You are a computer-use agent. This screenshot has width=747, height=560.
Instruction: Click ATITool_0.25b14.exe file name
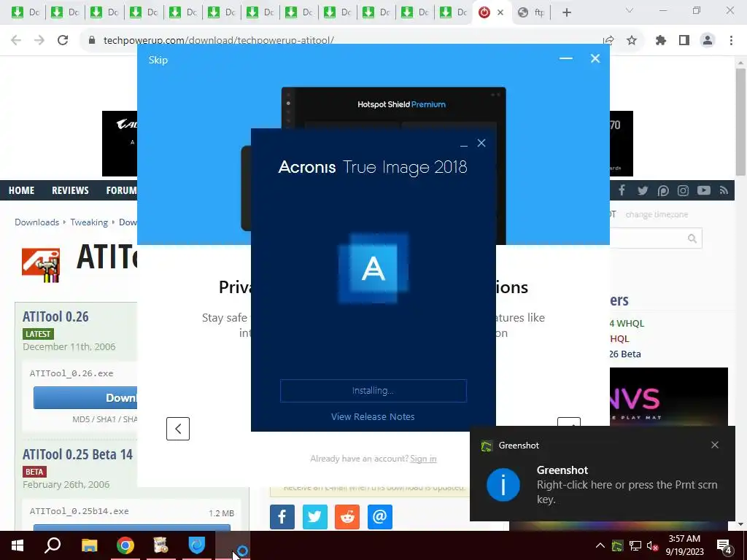coord(79,511)
